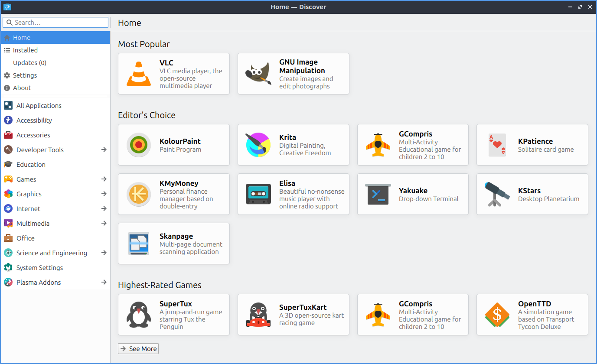
Task: Expand the Multimedia subcategories arrow
Action: [104, 224]
